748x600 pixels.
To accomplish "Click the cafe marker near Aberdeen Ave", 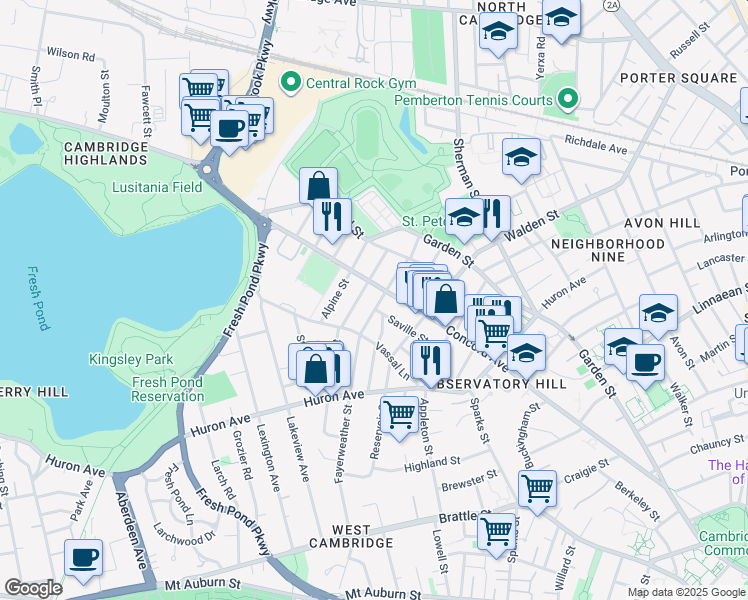I will [83, 561].
